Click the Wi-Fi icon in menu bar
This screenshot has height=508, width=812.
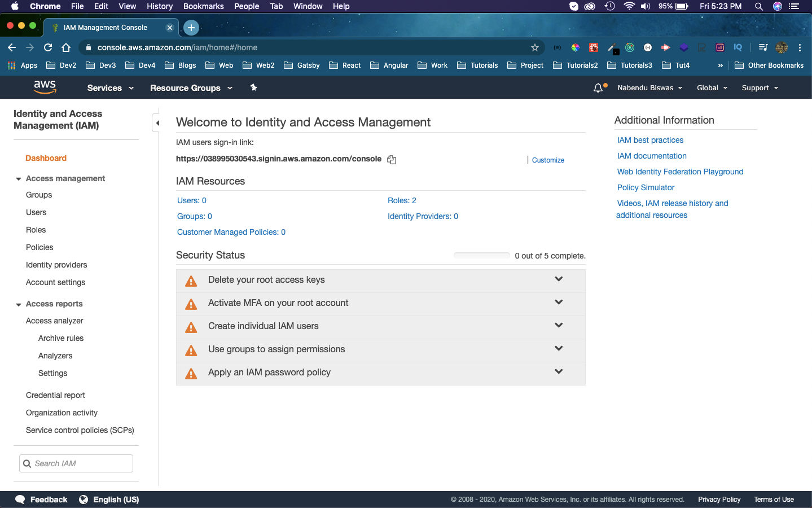[x=629, y=6]
